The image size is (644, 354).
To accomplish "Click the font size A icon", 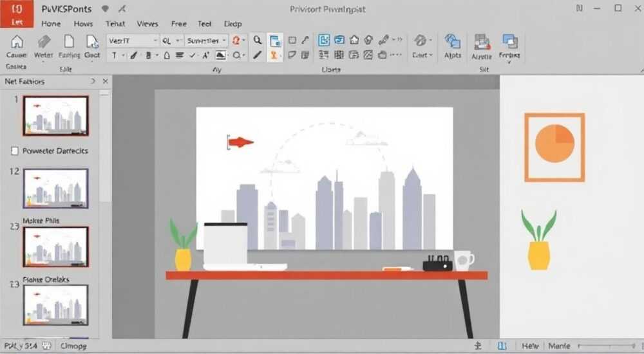I will click(x=206, y=55).
